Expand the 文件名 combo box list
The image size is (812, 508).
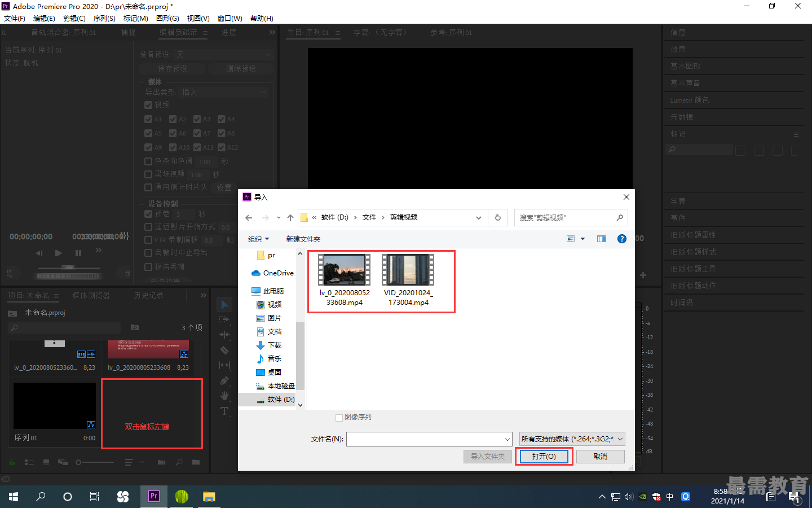[x=507, y=439]
